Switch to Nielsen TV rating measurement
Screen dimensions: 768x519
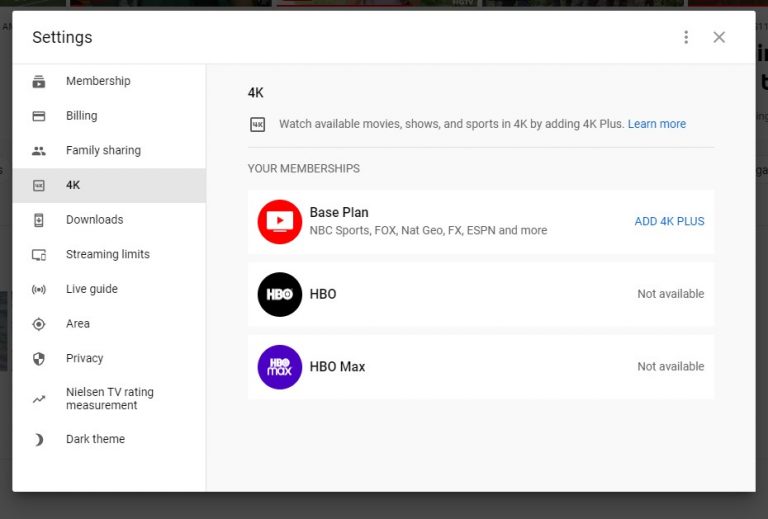(x=109, y=399)
